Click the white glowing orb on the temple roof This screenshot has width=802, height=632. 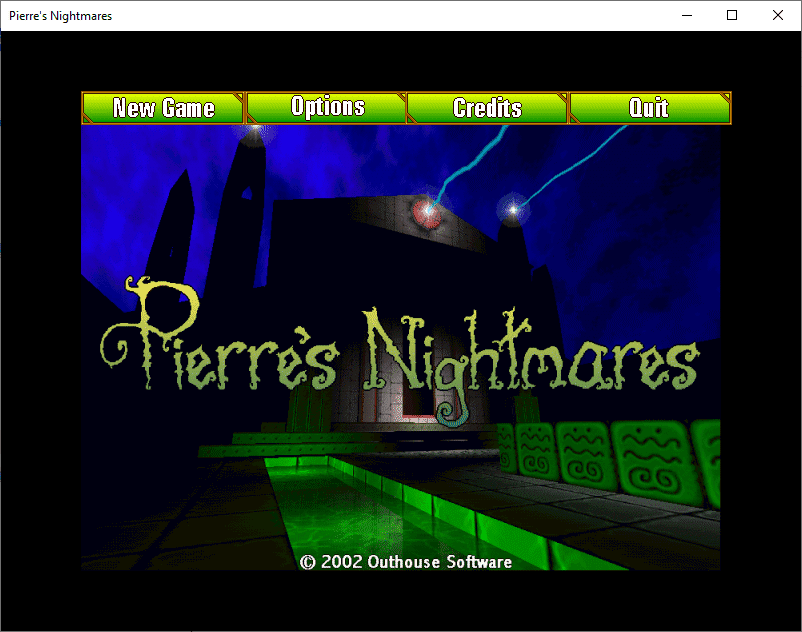click(514, 209)
